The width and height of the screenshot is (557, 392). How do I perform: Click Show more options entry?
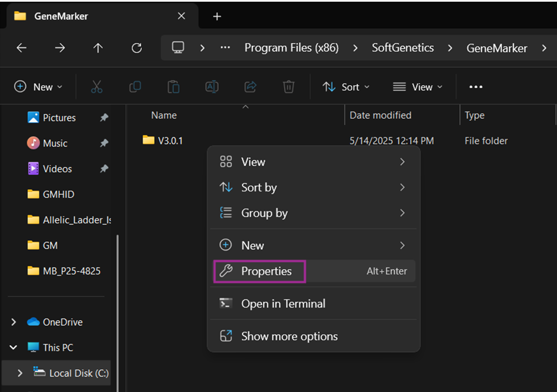(289, 337)
